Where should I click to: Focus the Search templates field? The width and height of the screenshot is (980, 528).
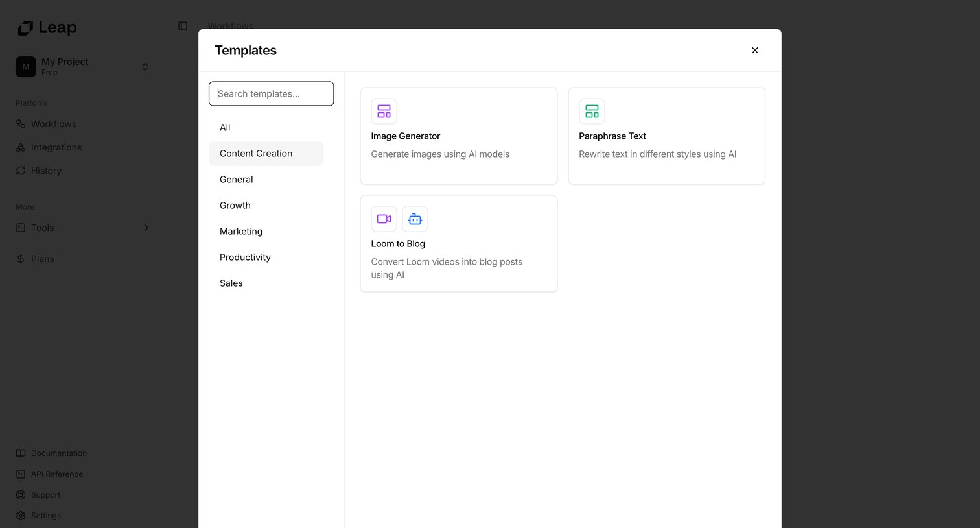point(272,93)
